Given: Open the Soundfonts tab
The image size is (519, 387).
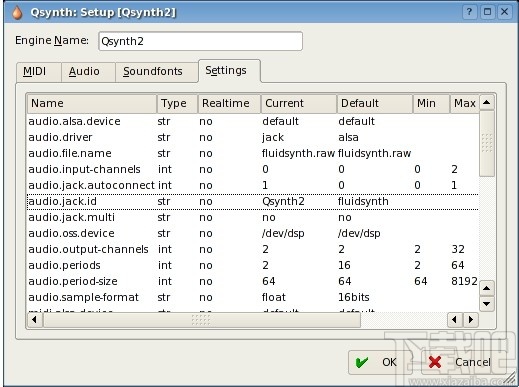Looking at the screenshot, I should tap(157, 71).
